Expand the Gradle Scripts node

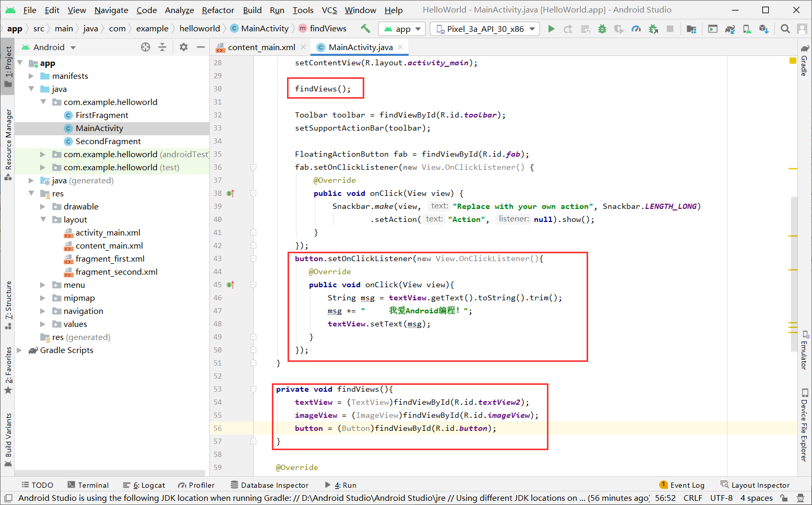pos(20,350)
